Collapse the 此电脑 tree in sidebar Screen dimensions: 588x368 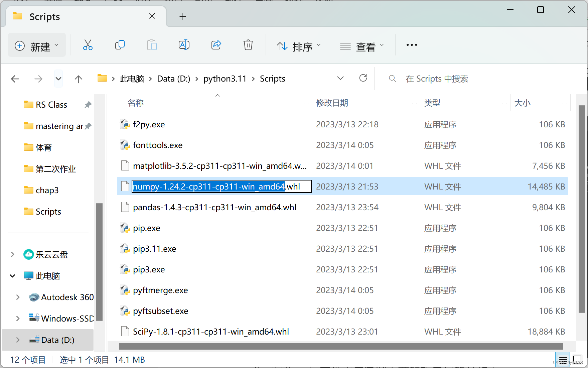(12, 276)
